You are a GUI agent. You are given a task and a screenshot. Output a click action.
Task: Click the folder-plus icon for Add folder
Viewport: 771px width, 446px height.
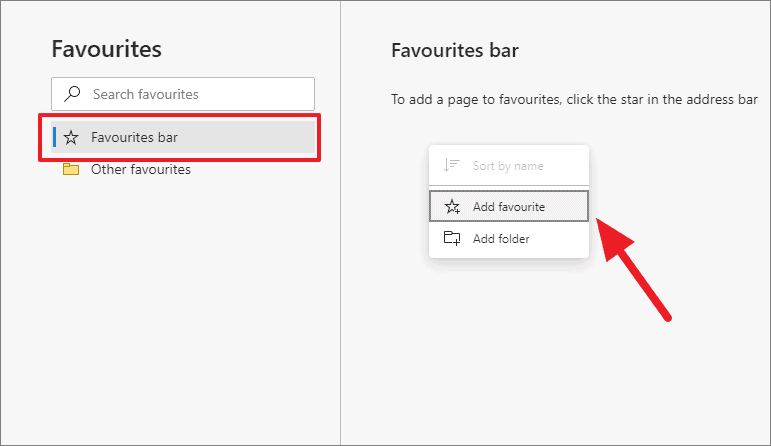[452, 238]
